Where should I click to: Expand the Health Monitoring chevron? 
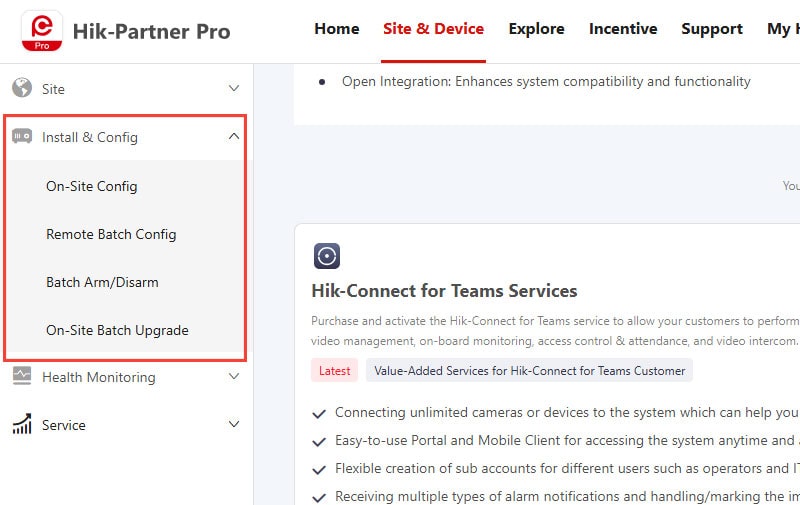[234, 376]
